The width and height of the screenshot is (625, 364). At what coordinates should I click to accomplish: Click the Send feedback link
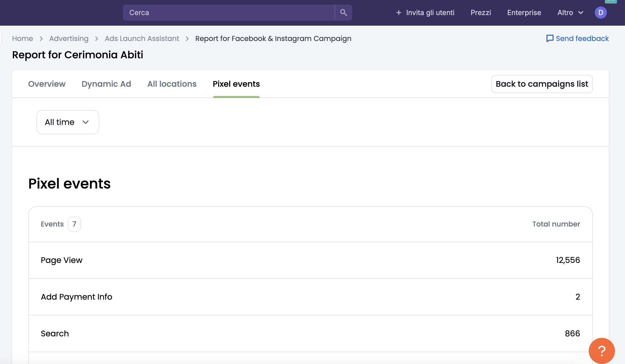(x=582, y=38)
